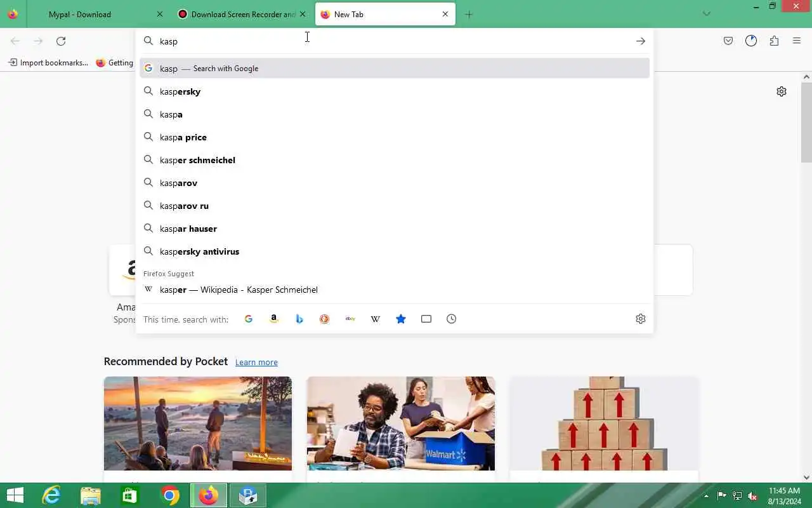
Task: Open Getting Started bookmark
Action: (115, 63)
